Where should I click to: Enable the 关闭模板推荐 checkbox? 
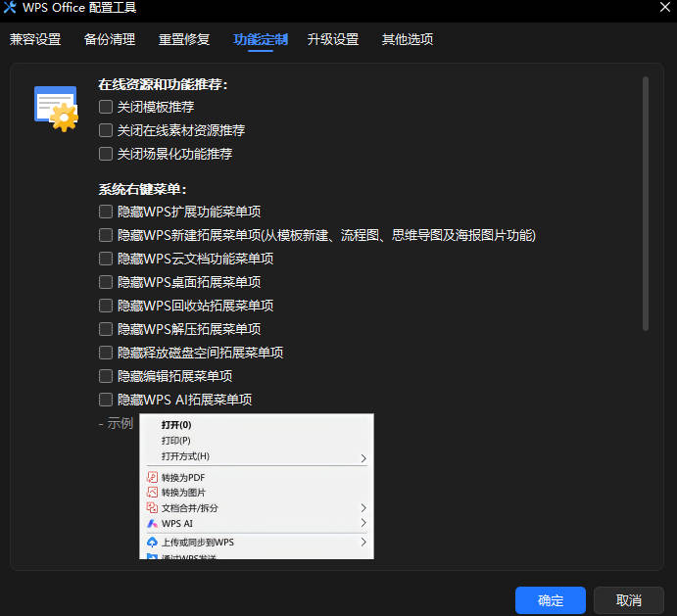(106, 107)
